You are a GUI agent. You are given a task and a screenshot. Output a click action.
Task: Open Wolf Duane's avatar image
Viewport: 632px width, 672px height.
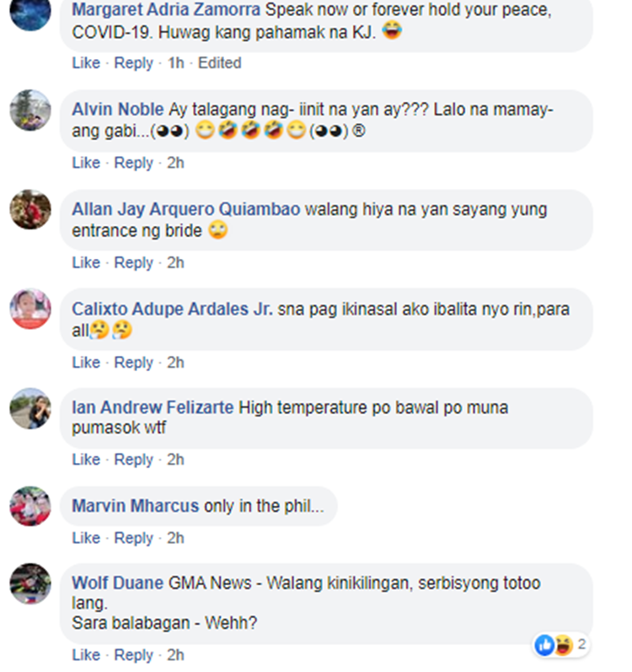pyautogui.click(x=30, y=583)
